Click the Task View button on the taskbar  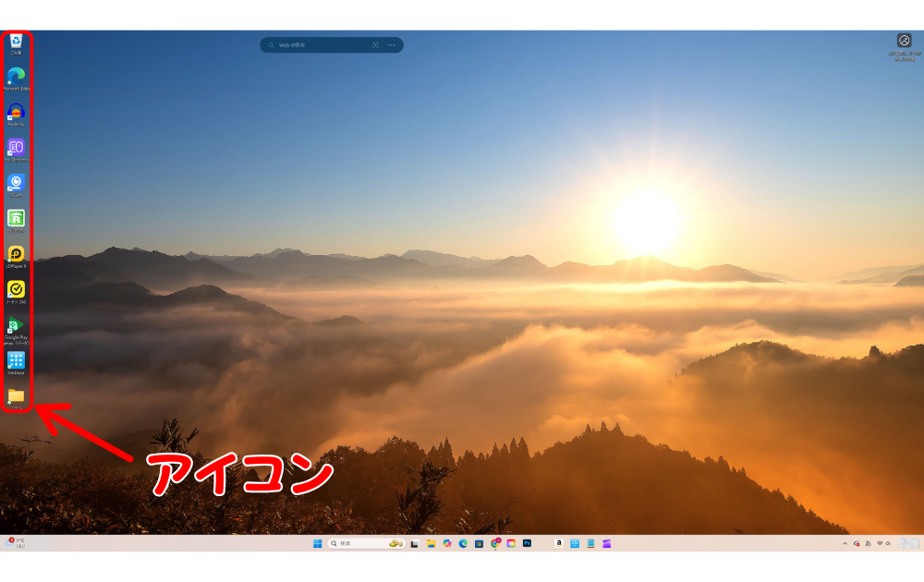click(x=415, y=544)
